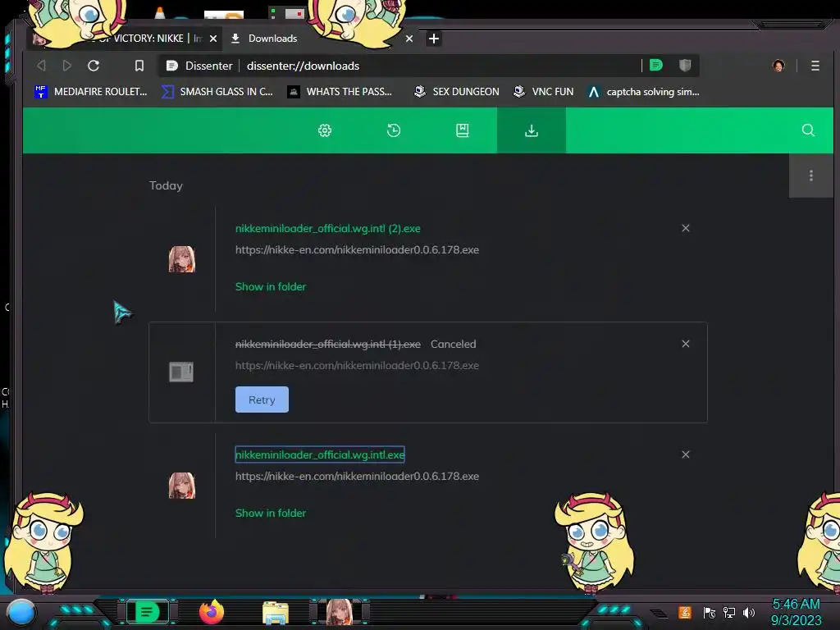The width and height of the screenshot is (840, 630).
Task: Remove nikkeminiloader_official.wg.intl.exe entry from list
Action: pyautogui.click(x=686, y=454)
